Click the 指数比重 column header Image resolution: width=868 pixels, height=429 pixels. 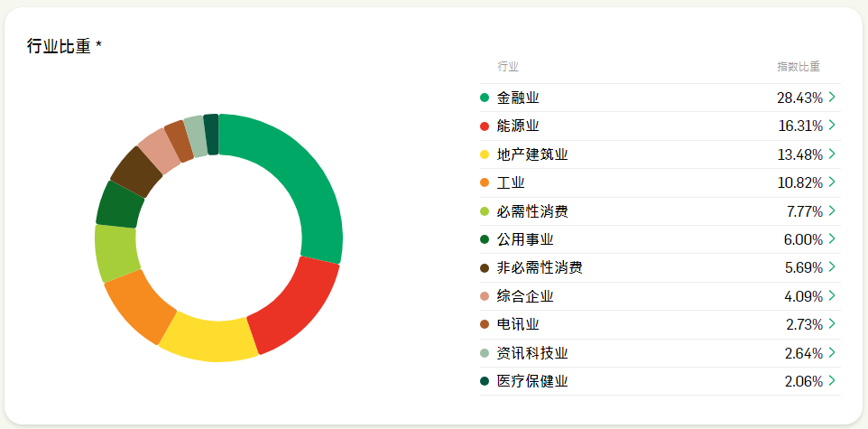(799, 67)
